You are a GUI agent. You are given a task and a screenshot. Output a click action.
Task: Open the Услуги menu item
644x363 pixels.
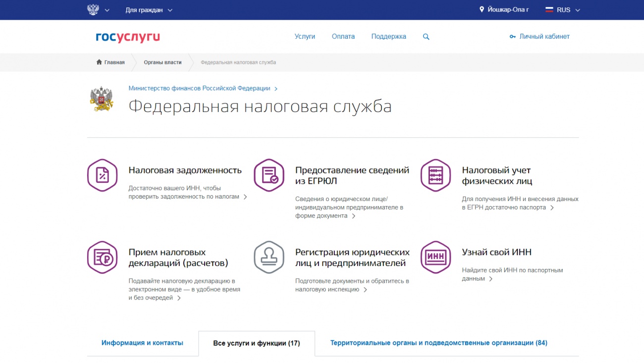tap(305, 37)
